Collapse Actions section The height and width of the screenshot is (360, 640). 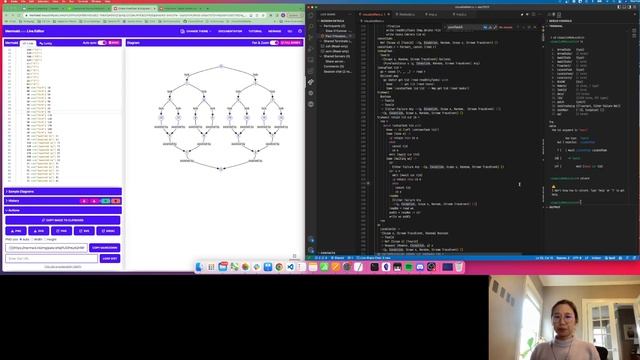[63, 210]
